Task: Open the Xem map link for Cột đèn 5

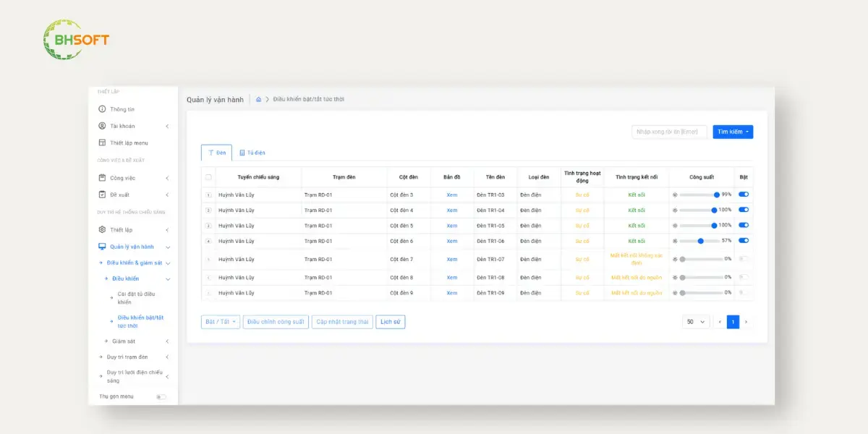Action: tap(452, 226)
